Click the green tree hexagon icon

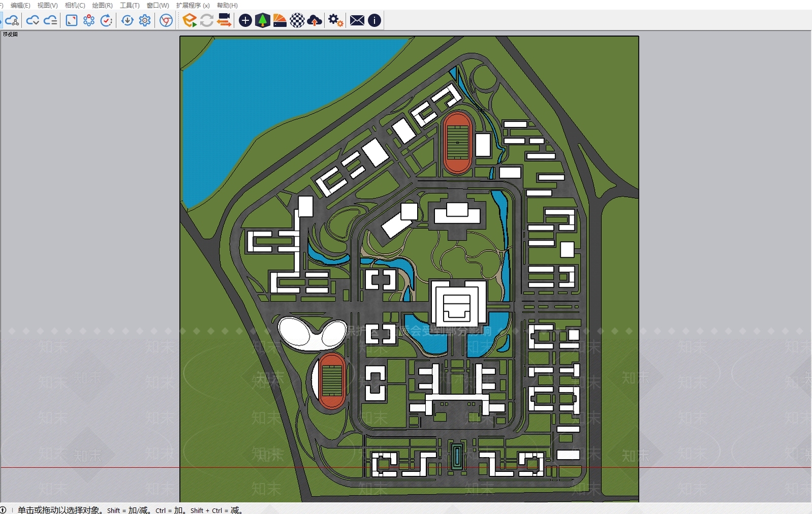(x=262, y=20)
